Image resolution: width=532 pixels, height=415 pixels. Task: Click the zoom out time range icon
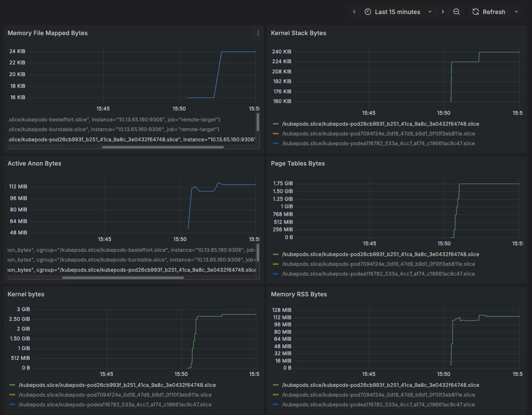tap(456, 12)
